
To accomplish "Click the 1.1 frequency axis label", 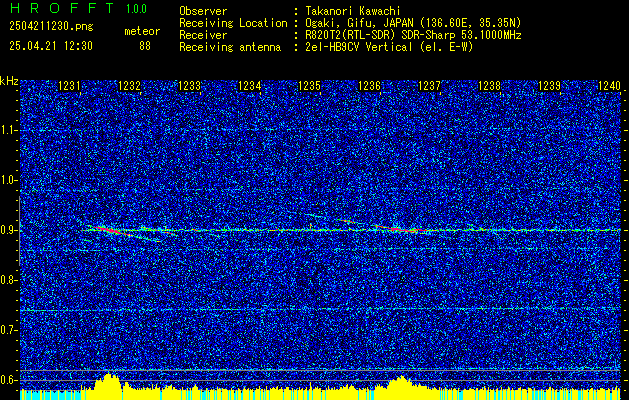I will click(x=8, y=130).
